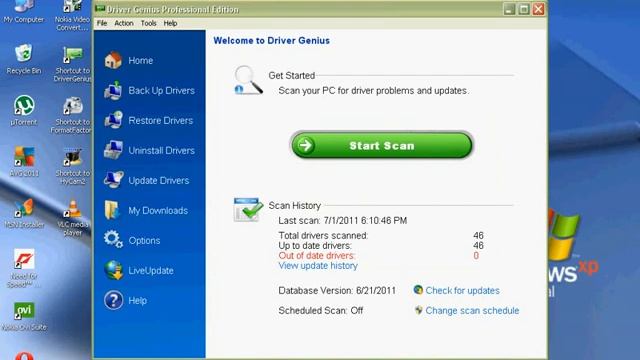
Task: Click the Uninstall Drivers label
Action: pyautogui.click(x=161, y=151)
